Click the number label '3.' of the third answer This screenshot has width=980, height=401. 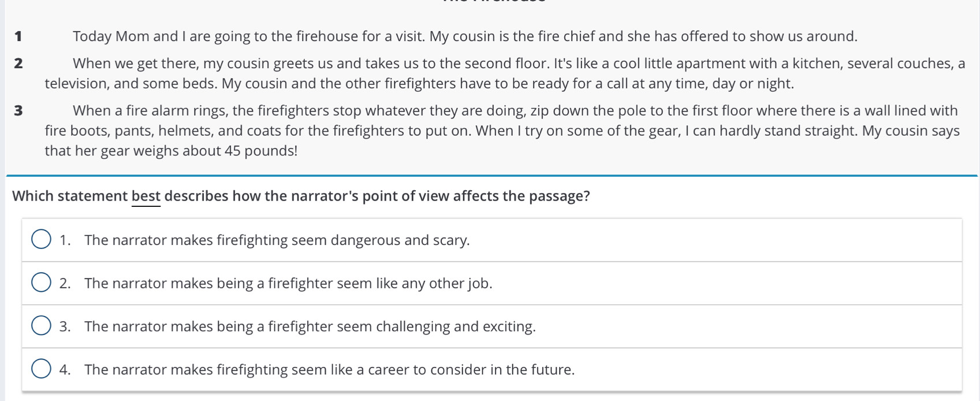(x=65, y=326)
